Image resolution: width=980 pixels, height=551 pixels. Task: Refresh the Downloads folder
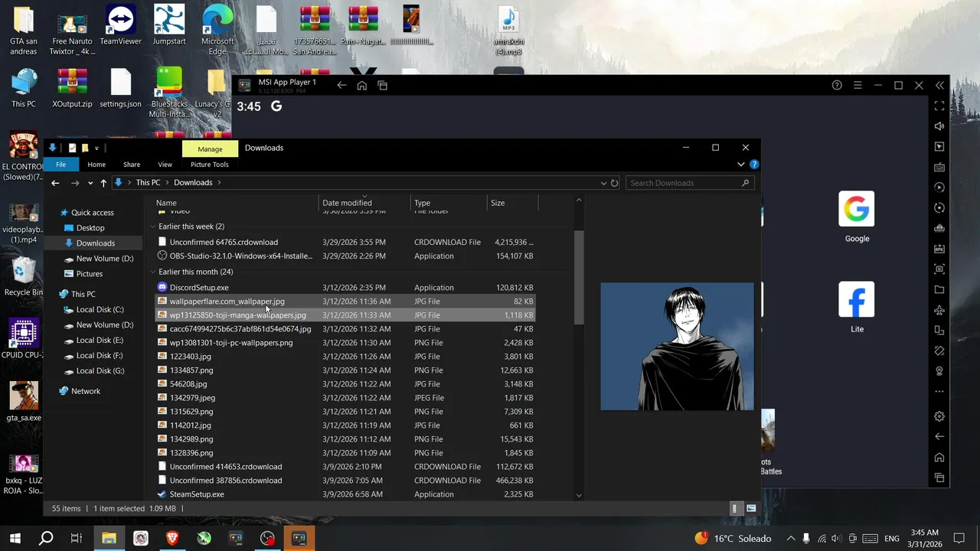point(614,183)
